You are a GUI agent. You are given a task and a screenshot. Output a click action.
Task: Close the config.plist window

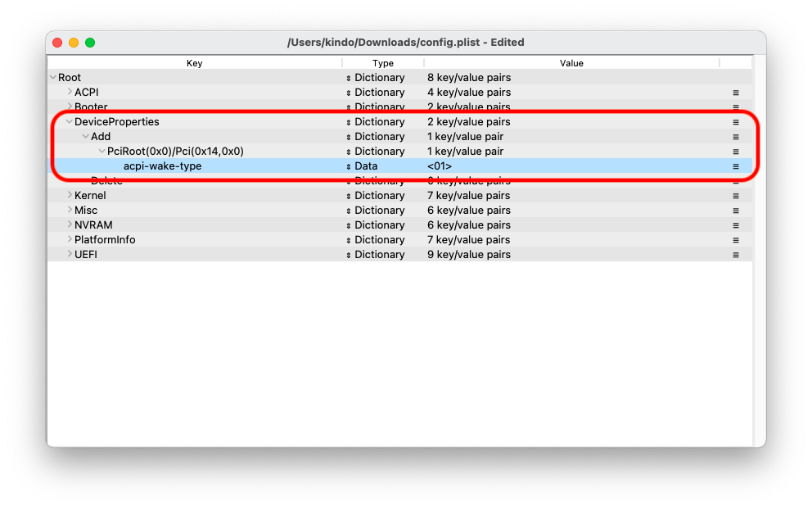pos(57,43)
